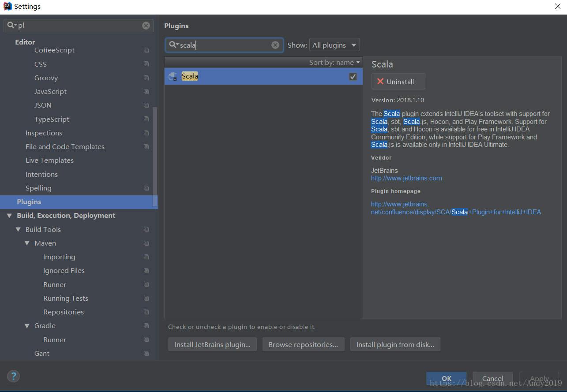
Task: Select the Scala row in plugin list
Action: click(263, 76)
